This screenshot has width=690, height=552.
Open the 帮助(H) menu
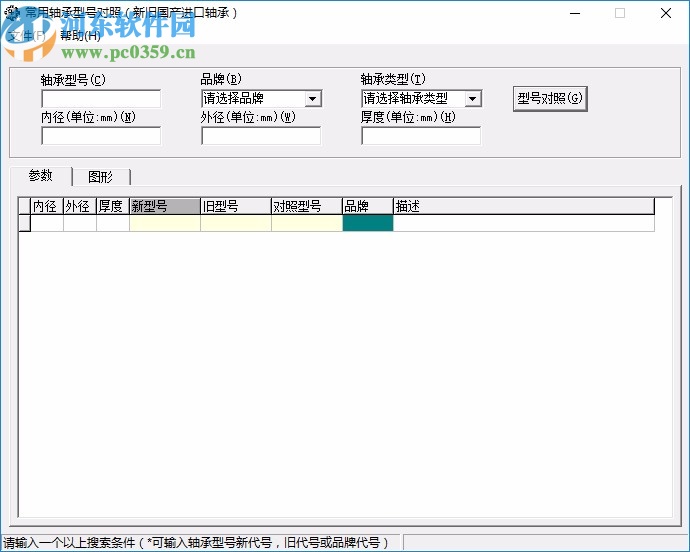click(80, 36)
